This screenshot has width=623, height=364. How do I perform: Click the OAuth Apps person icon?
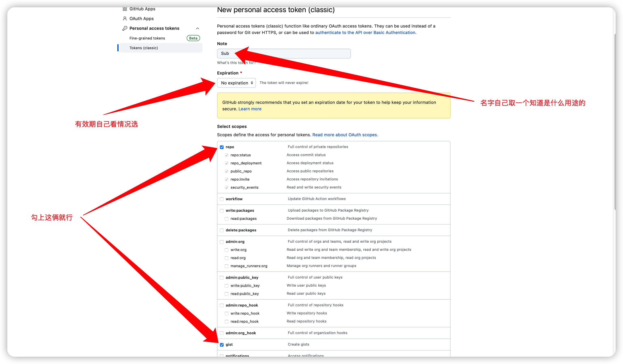pos(125,18)
